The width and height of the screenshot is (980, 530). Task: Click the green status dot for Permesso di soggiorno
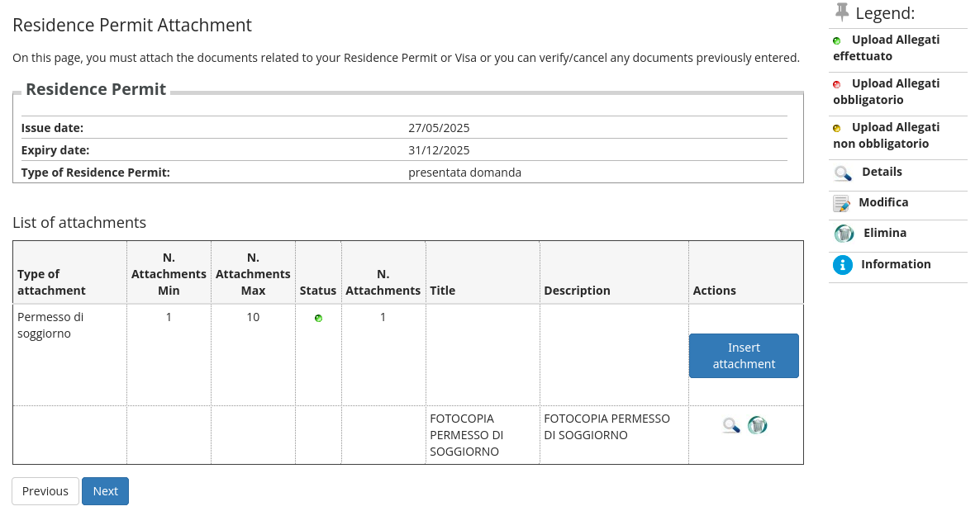pos(319,319)
